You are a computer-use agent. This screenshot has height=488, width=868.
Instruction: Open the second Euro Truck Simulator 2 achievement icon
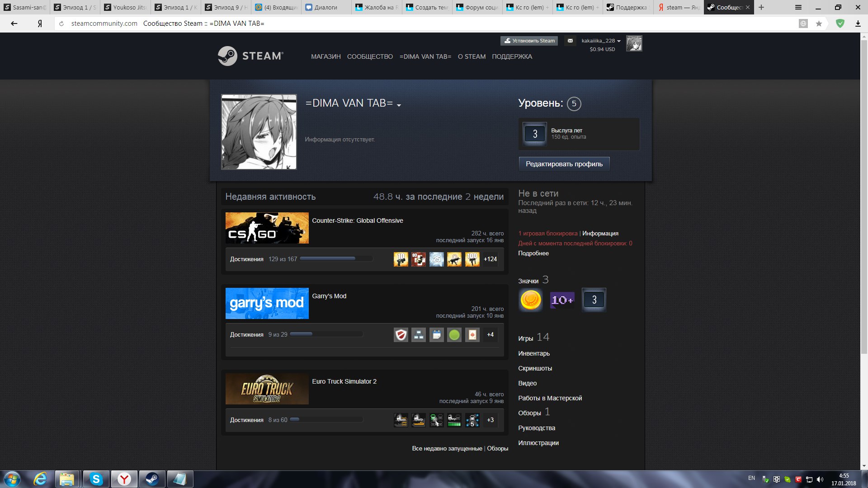tap(419, 420)
